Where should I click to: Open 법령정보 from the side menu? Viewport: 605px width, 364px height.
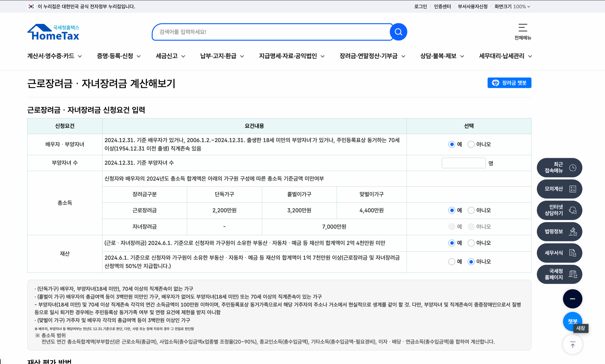tap(559, 232)
